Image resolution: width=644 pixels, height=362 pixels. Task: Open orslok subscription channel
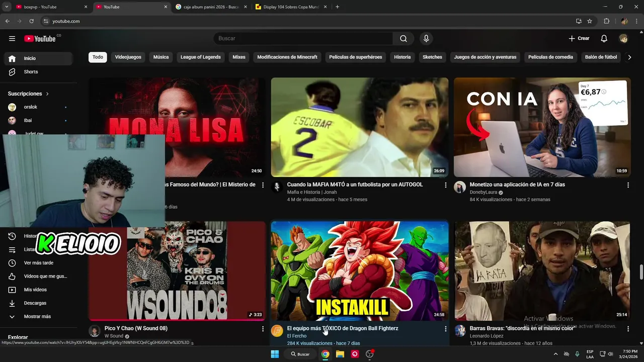38,107
